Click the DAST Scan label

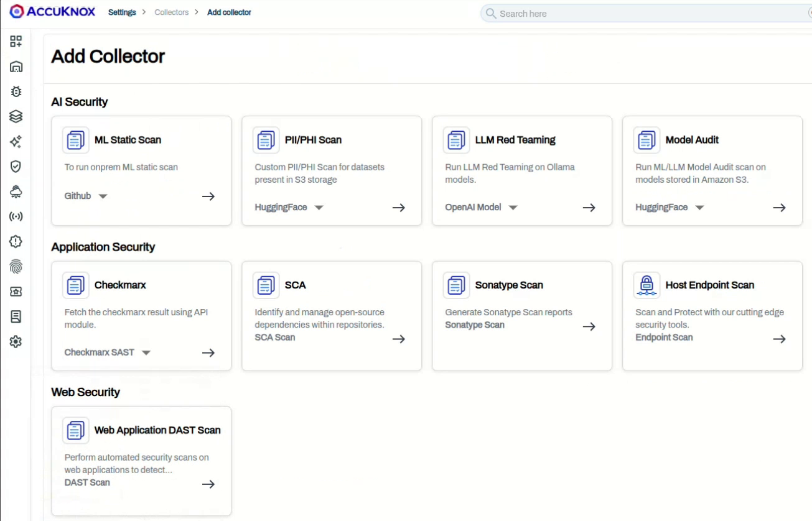(x=87, y=482)
